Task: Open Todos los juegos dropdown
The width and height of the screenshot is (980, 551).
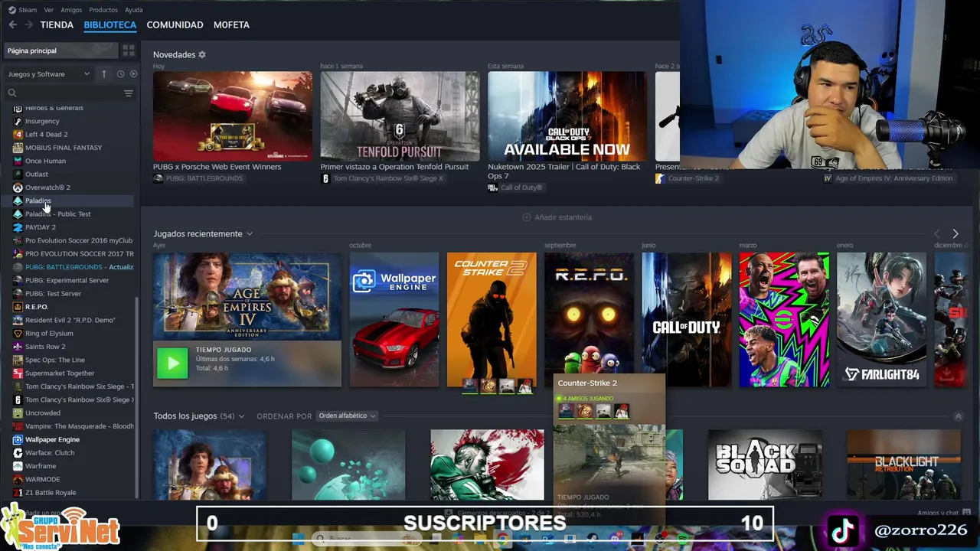Action: [241, 416]
